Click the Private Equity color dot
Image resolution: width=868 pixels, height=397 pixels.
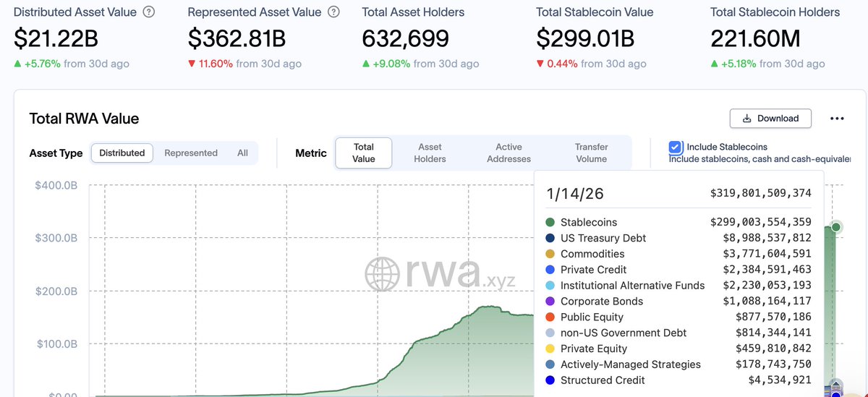pos(550,349)
